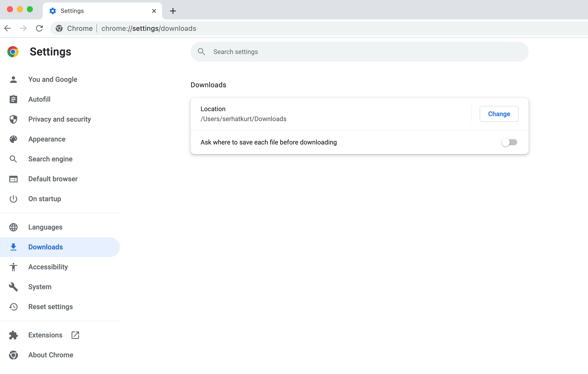Click the Extensions external link icon

click(75, 335)
